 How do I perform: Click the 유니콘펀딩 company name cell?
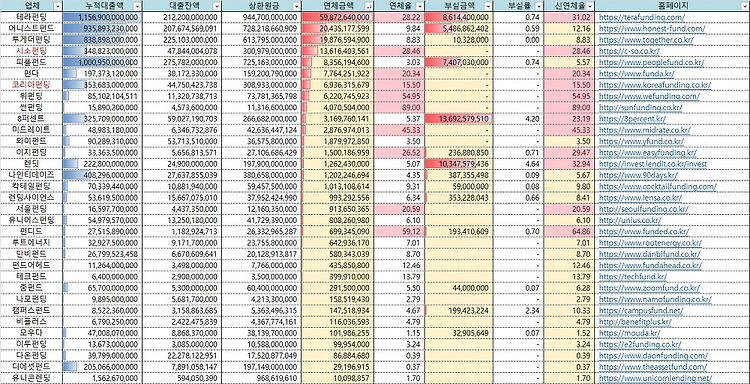coord(32,378)
